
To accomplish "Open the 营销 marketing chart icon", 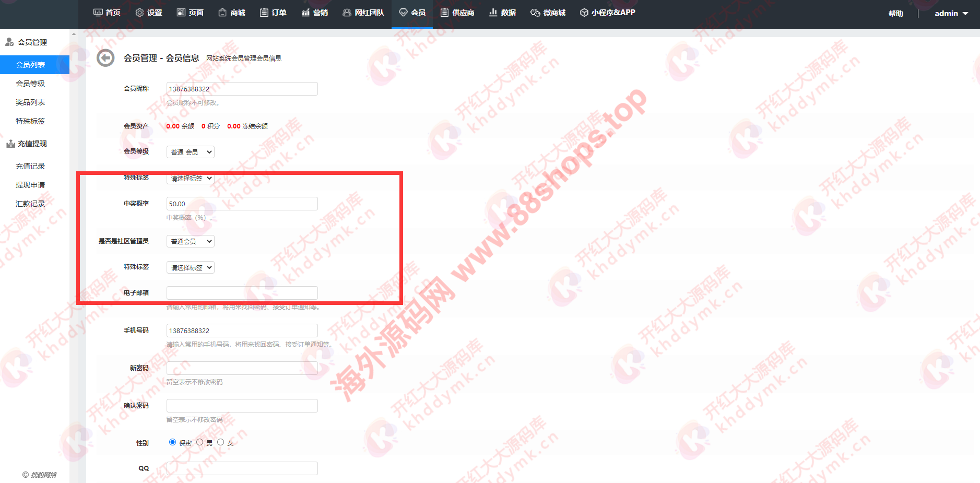I will [305, 13].
